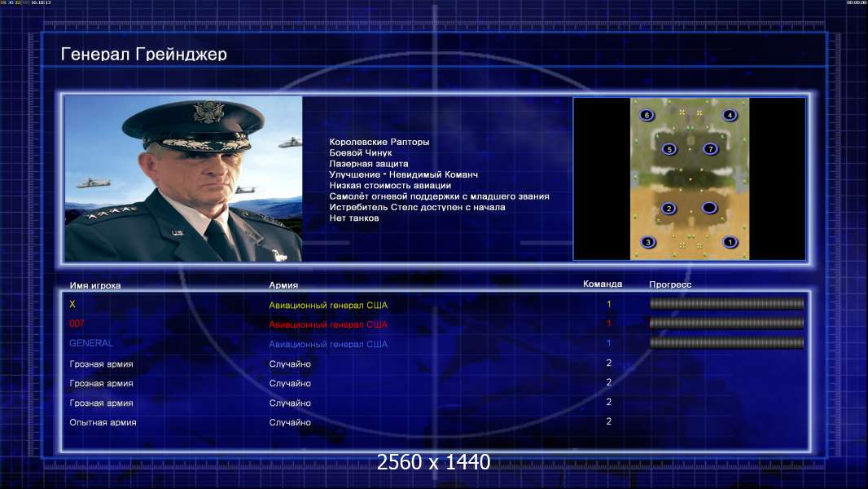868x489 pixels.
Task: Click "Самолёт огневой поддержки с младшего звания"
Action: (439, 196)
